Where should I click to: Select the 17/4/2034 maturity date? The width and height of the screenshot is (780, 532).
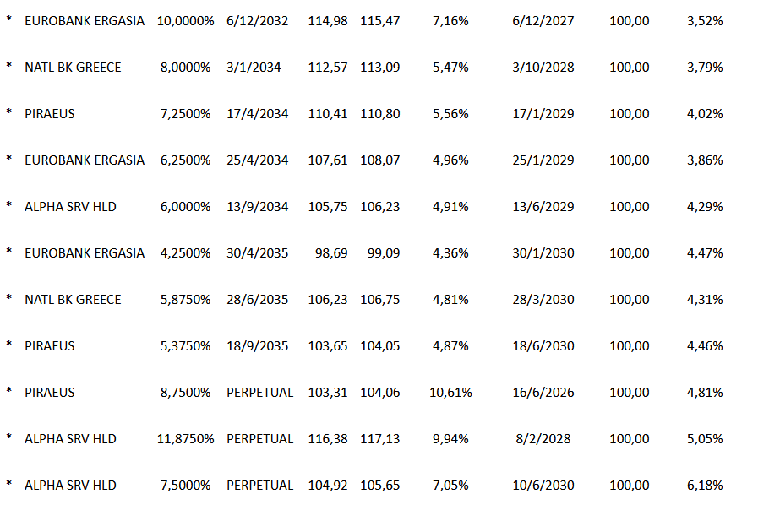[257, 114]
